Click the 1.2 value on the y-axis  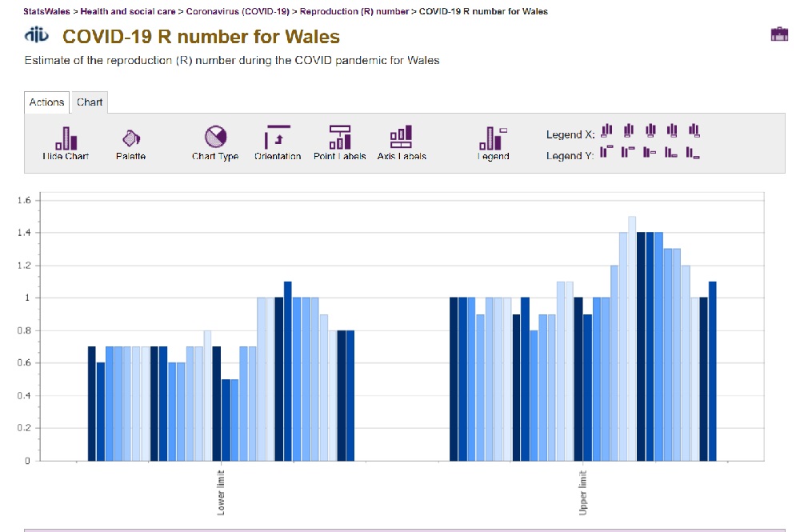24,266
